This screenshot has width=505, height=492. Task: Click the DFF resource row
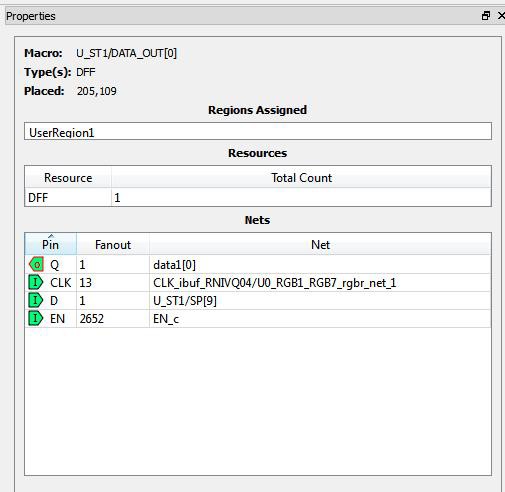(258, 197)
